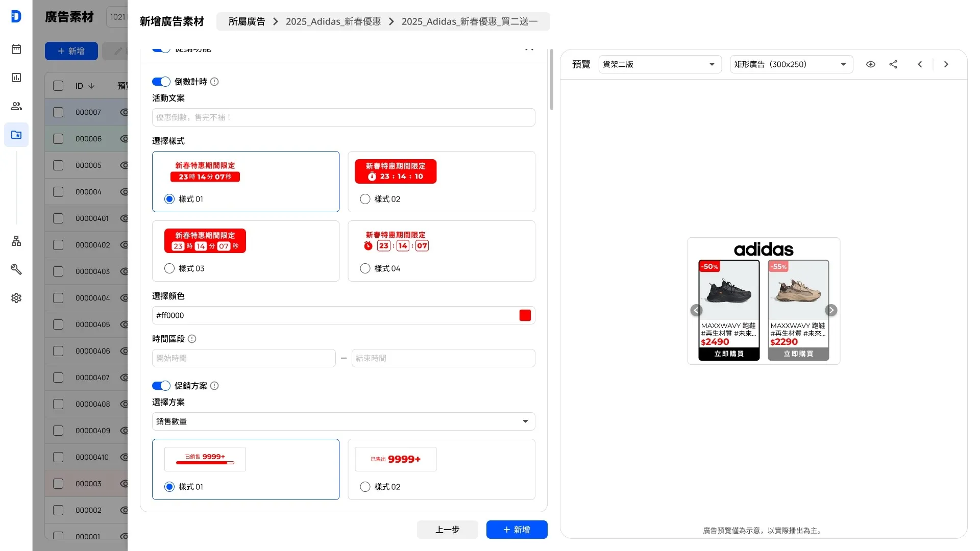Click eye icon for row 000005
The width and height of the screenshot is (980, 551).
tap(124, 165)
